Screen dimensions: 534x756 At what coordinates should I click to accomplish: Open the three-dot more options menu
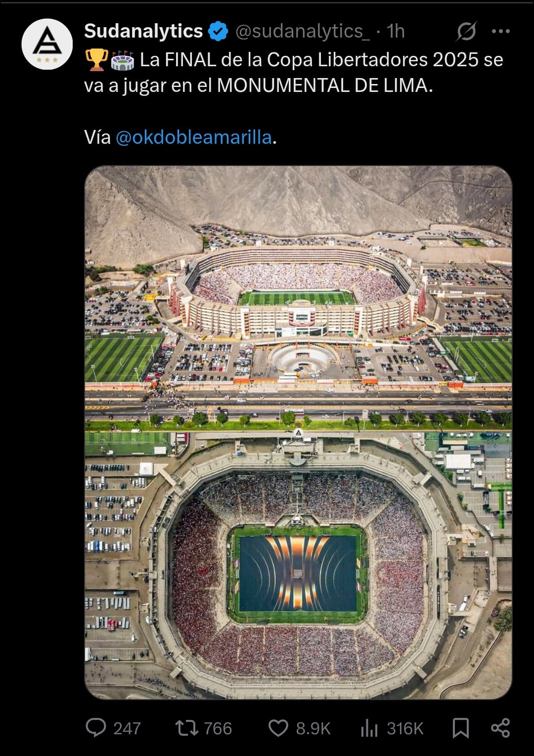coord(501,31)
